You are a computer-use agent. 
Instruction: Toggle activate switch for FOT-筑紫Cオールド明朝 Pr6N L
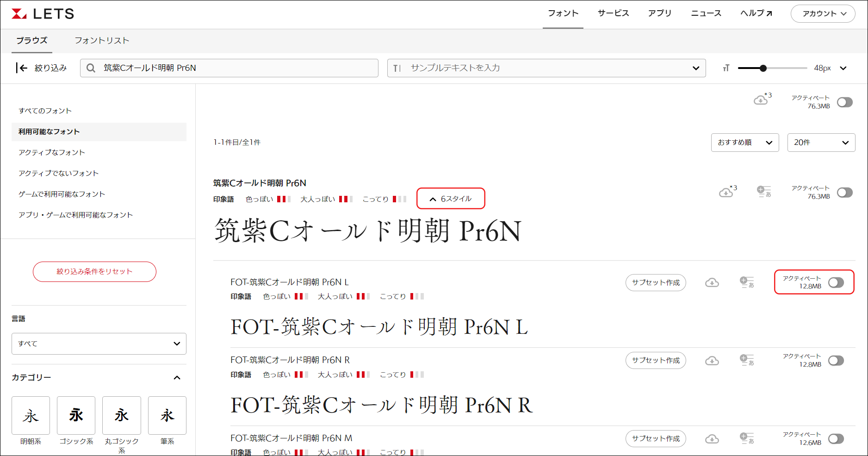coord(836,282)
